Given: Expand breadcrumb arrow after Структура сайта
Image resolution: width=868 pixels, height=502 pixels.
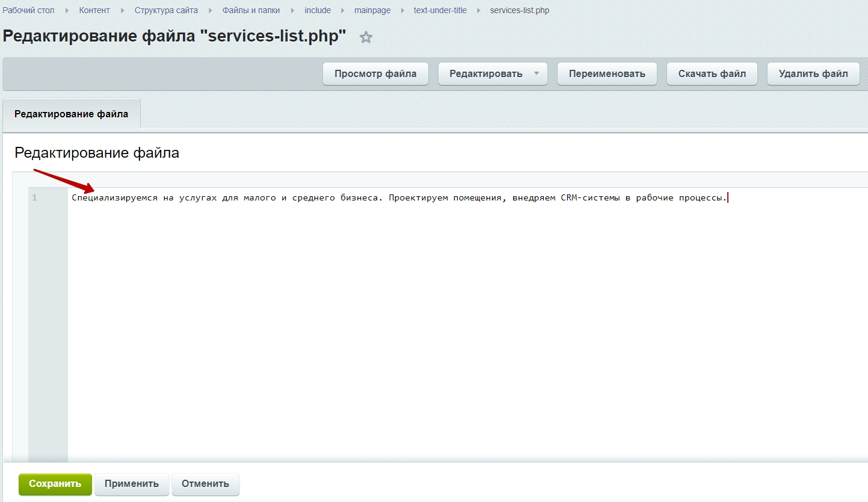Looking at the screenshot, I should [211, 11].
